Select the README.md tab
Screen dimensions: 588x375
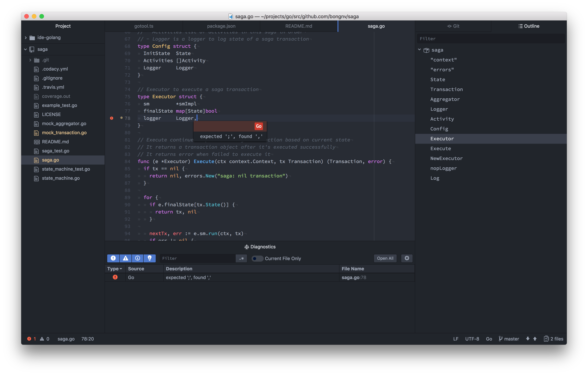(x=299, y=26)
